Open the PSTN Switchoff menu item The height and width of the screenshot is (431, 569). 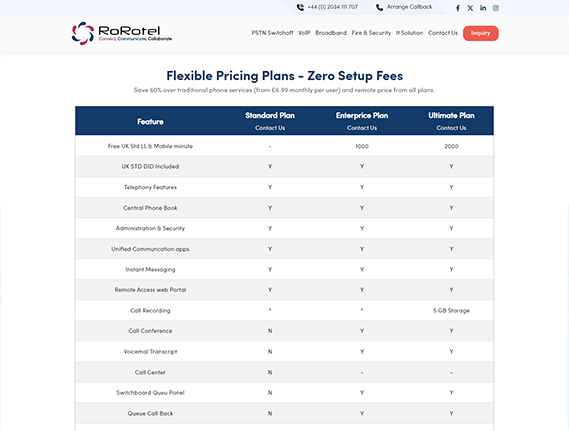pyautogui.click(x=272, y=33)
